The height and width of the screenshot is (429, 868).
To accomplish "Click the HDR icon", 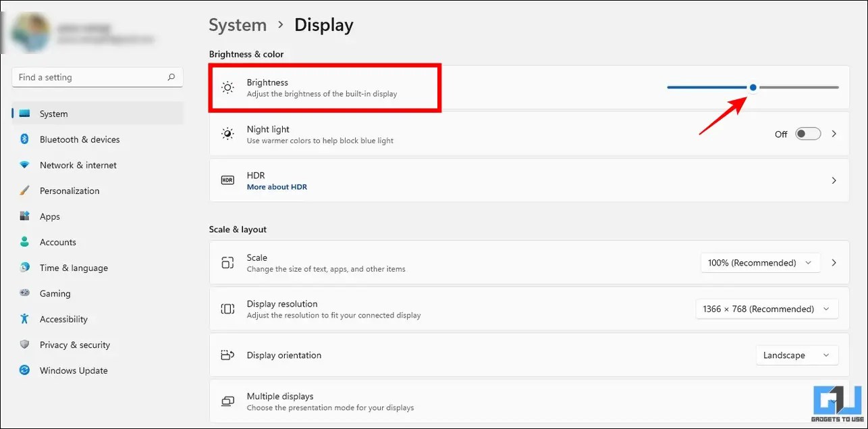I will (x=227, y=180).
